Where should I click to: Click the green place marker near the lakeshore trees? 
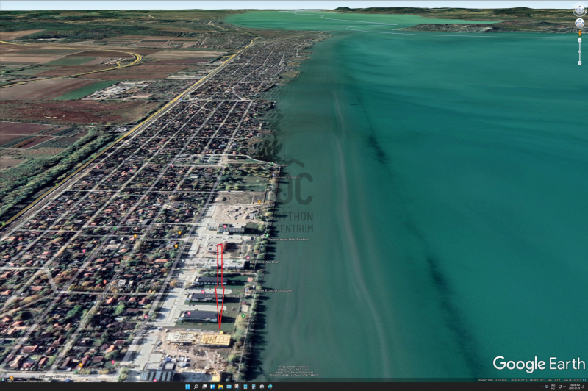(x=243, y=316)
